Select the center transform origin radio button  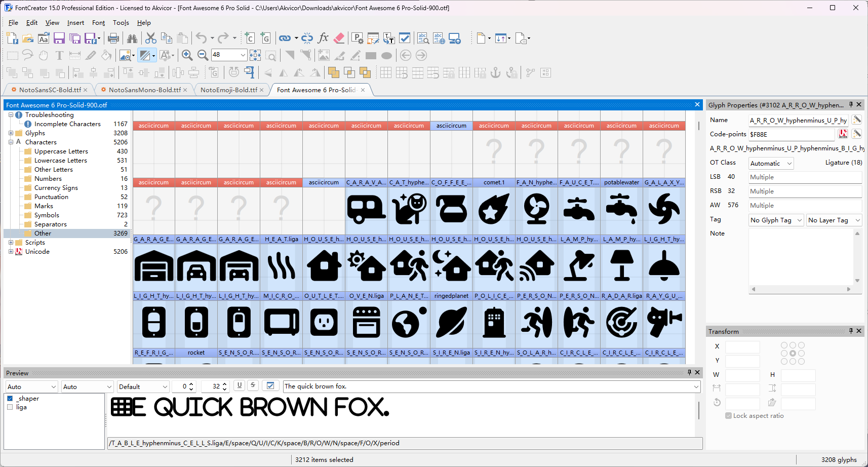tap(793, 353)
